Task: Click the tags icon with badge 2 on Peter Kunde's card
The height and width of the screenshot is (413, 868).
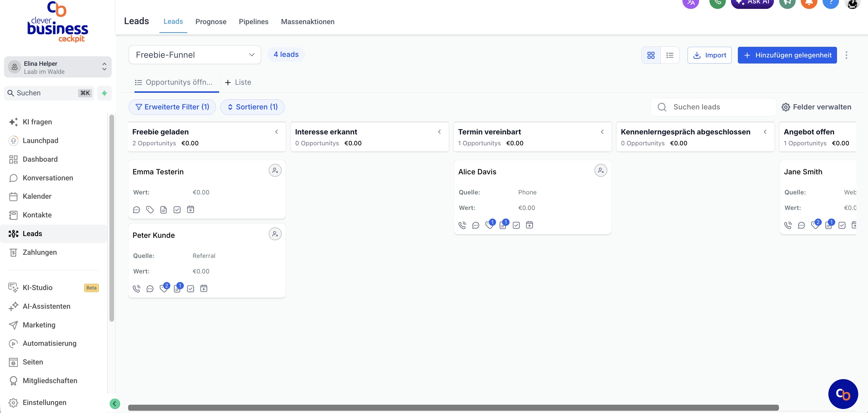Action: 164,288
